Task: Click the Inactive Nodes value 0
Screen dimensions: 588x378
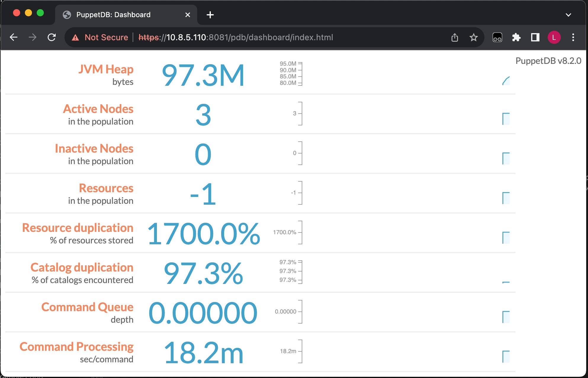Action: [203, 155]
